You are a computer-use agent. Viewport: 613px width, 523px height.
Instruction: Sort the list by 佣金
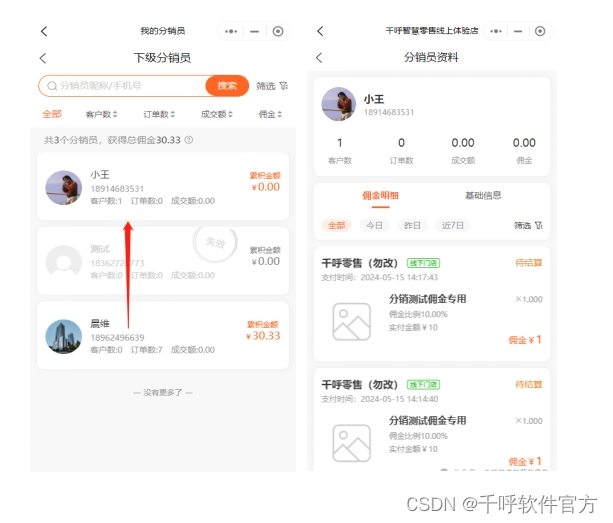click(270, 114)
